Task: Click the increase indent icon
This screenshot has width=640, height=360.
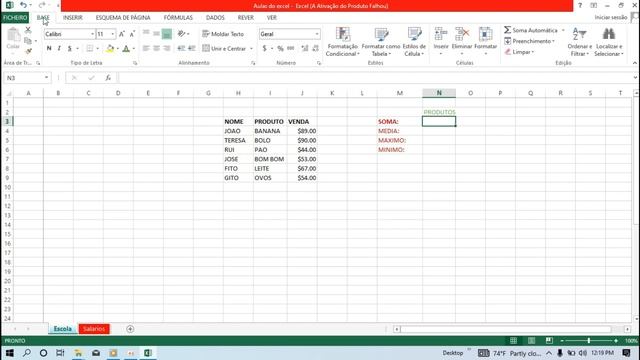Action: (x=191, y=48)
